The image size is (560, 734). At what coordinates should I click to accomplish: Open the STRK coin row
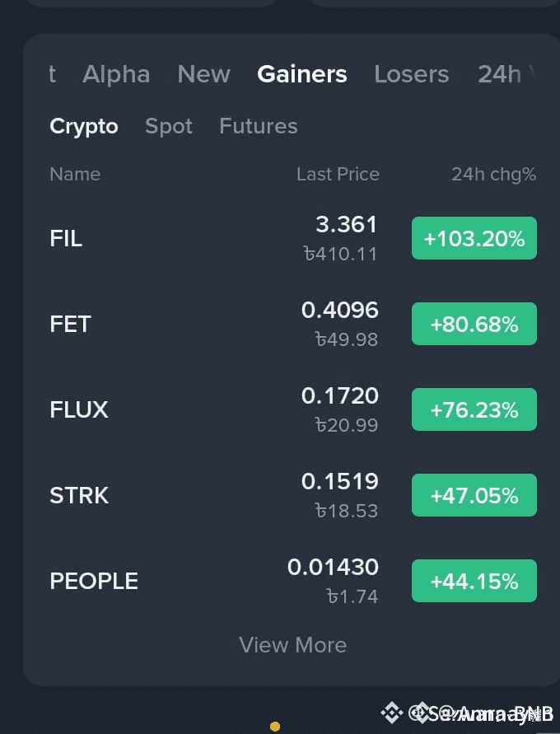(x=293, y=495)
